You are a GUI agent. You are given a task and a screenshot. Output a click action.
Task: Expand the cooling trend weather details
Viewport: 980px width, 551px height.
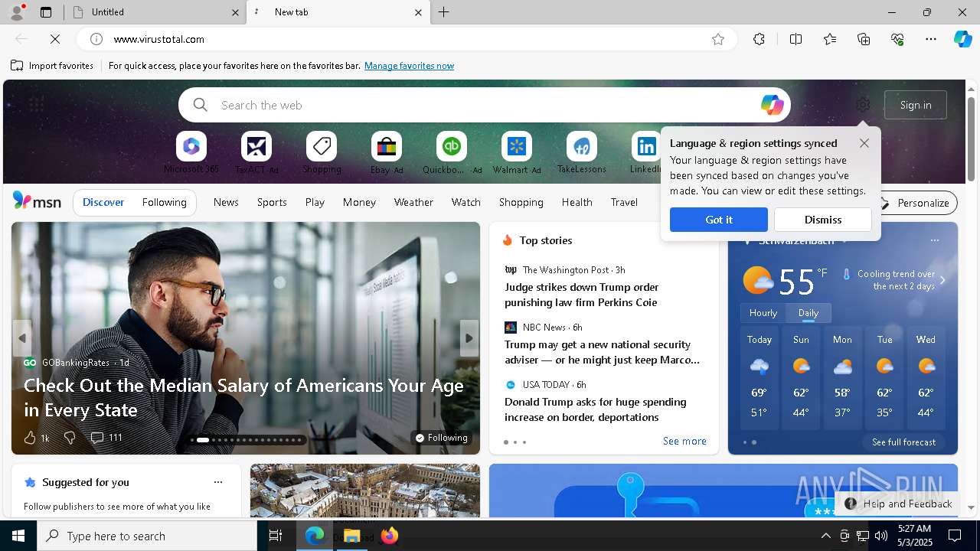click(942, 280)
